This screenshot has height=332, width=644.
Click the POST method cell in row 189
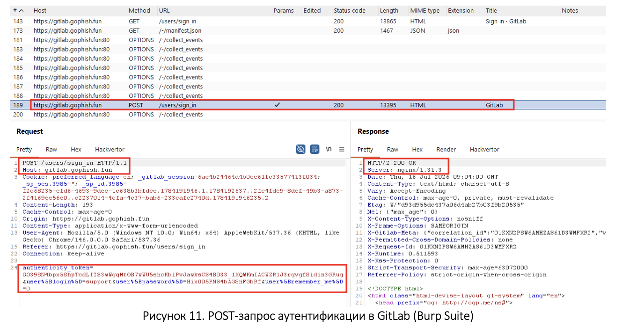pyautogui.click(x=136, y=105)
